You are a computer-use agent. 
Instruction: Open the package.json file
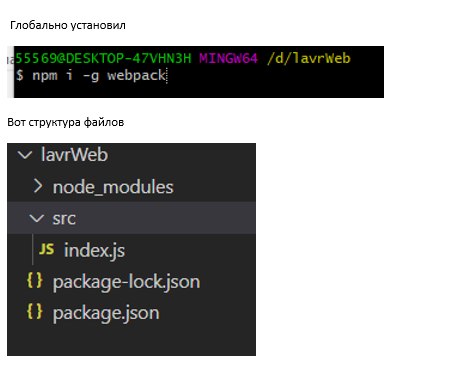pyautogui.click(x=106, y=313)
